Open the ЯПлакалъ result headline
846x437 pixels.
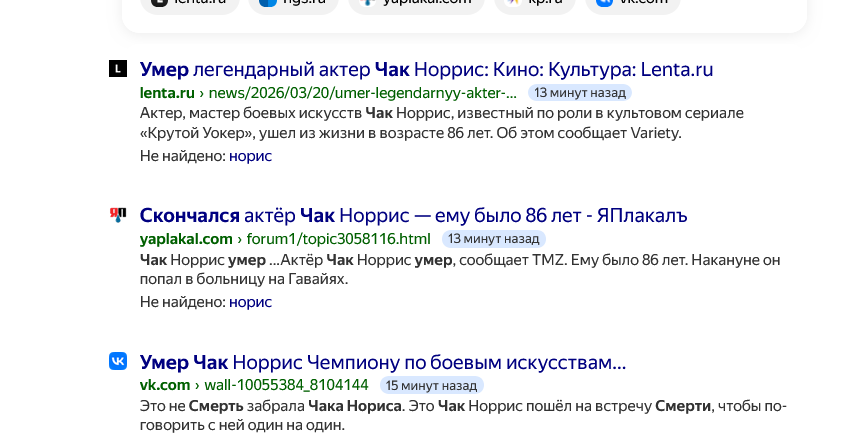tap(413, 216)
